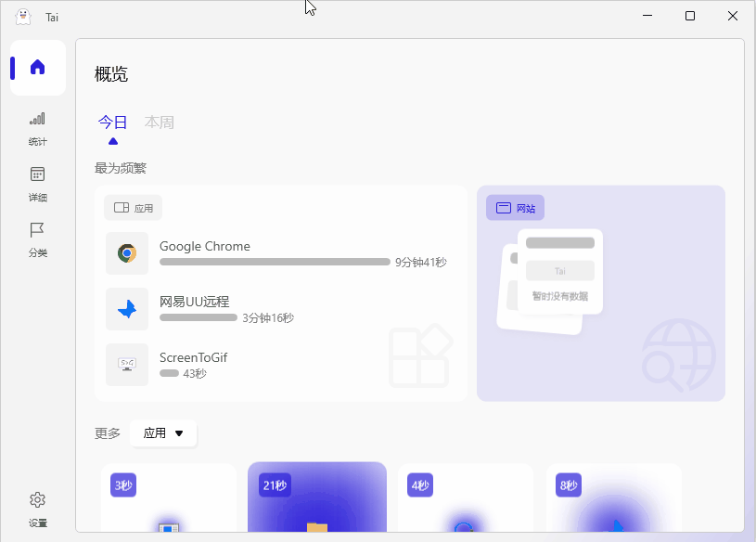756x542 pixels.
Task: Switch to the 本周 tab
Action: (x=160, y=123)
